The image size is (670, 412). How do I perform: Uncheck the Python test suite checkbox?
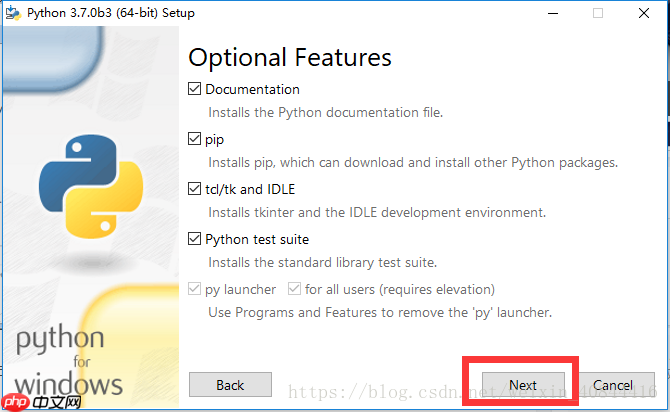(x=195, y=239)
